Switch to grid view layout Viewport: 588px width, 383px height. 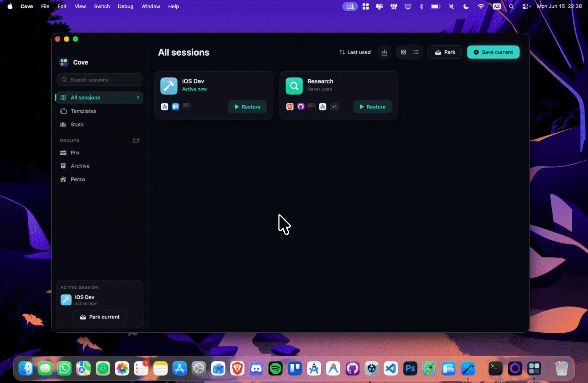tap(403, 52)
